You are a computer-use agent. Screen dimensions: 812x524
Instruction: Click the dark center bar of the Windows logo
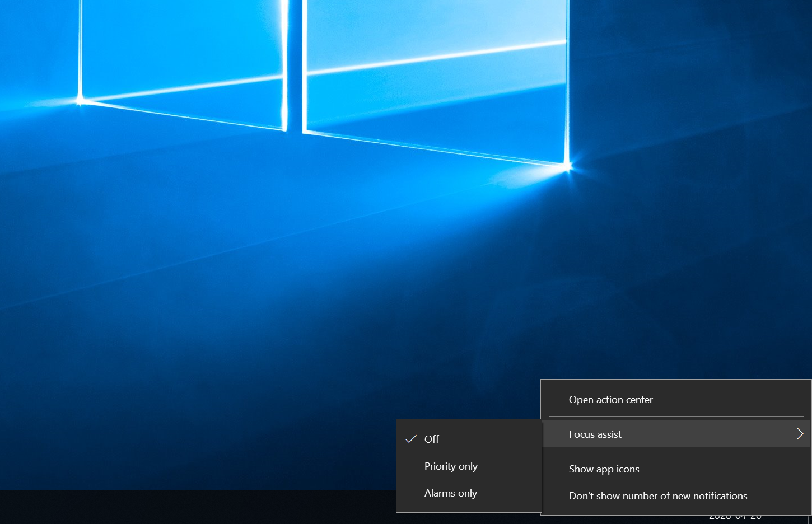coord(295,62)
